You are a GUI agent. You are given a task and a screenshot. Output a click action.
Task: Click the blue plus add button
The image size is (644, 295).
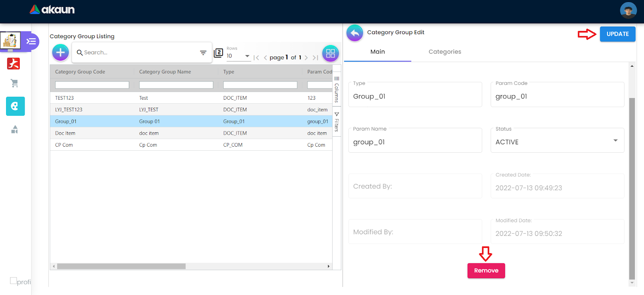[60, 53]
